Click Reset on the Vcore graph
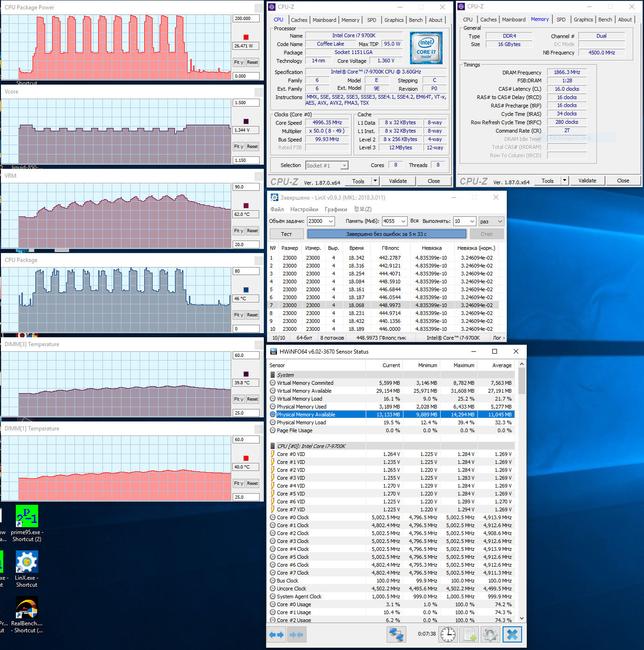This screenshot has width=644, height=650. coord(252,147)
